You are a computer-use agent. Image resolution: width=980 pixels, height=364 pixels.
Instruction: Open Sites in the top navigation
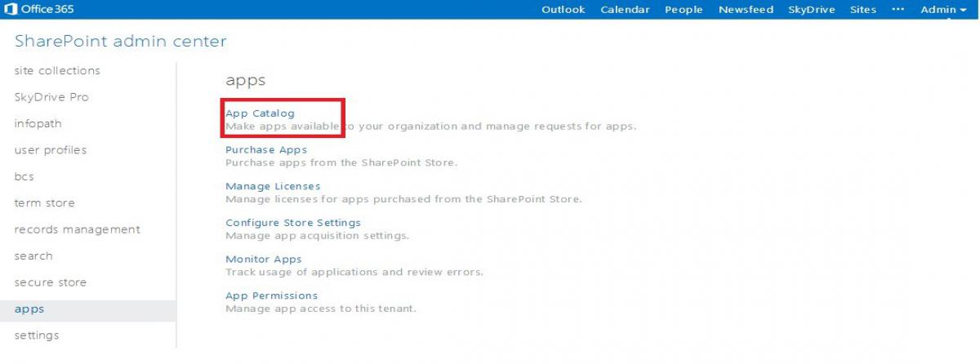coord(862,10)
